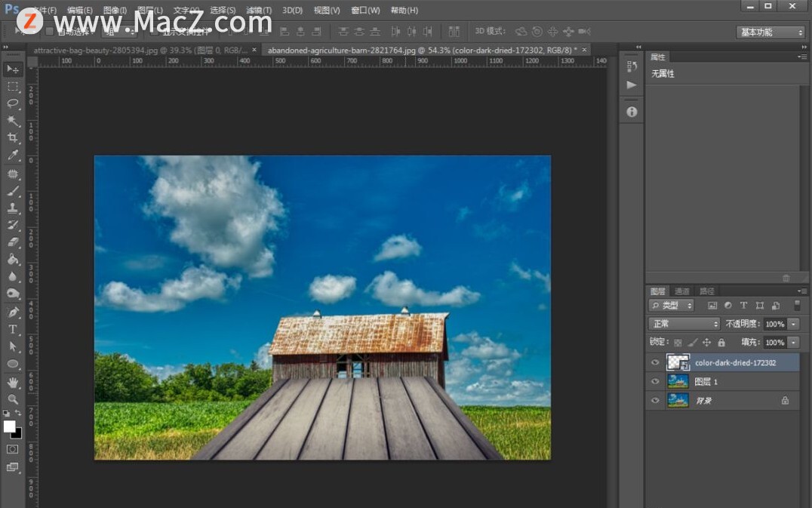Image resolution: width=812 pixels, height=508 pixels.
Task: Open the 窗口(W) menu
Action: [365, 10]
